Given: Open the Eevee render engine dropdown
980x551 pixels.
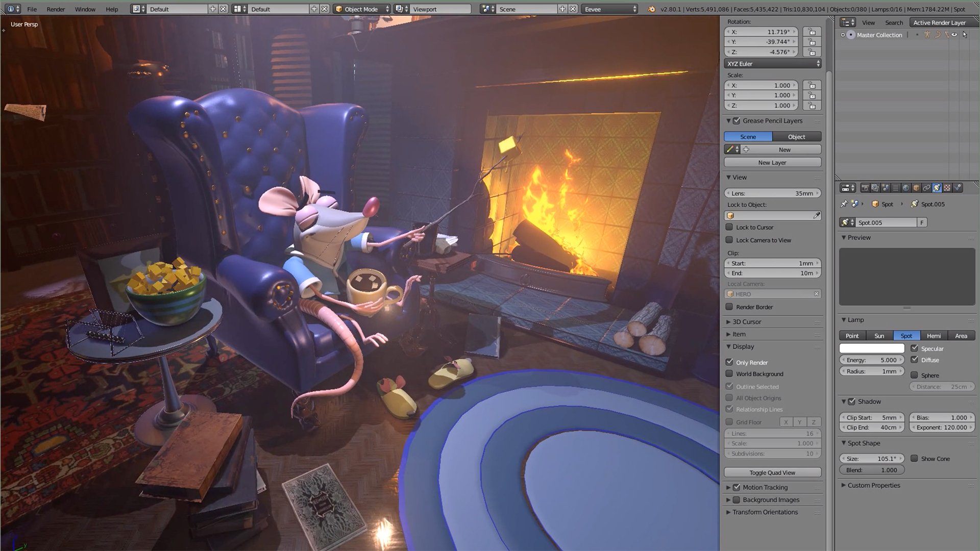Looking at the screenshot, I should tap(609, 9).
